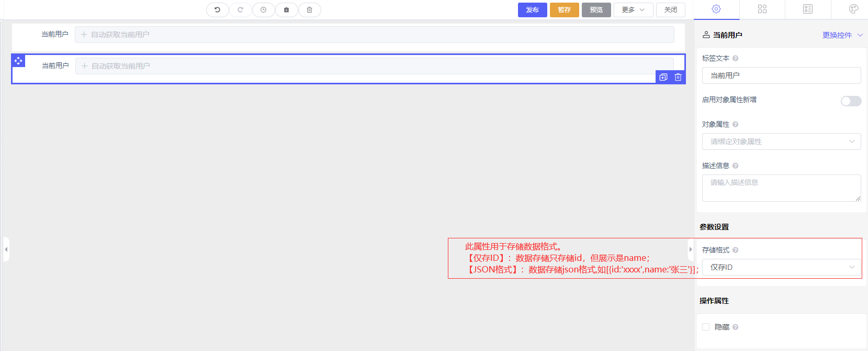This screenshot has width=868, height=351.
Task: Open the 更多 dropdown menu
Action: (x=633, y=10)
